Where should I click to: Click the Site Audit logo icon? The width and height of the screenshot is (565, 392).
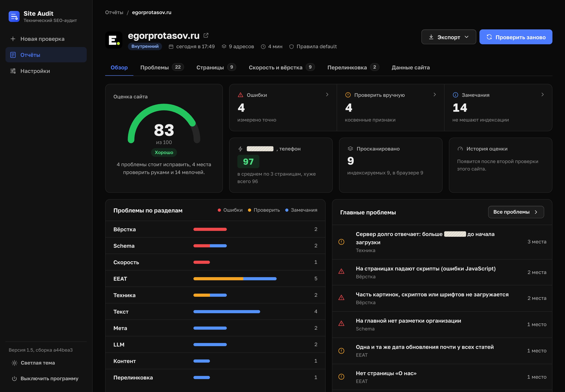[14, 16]
